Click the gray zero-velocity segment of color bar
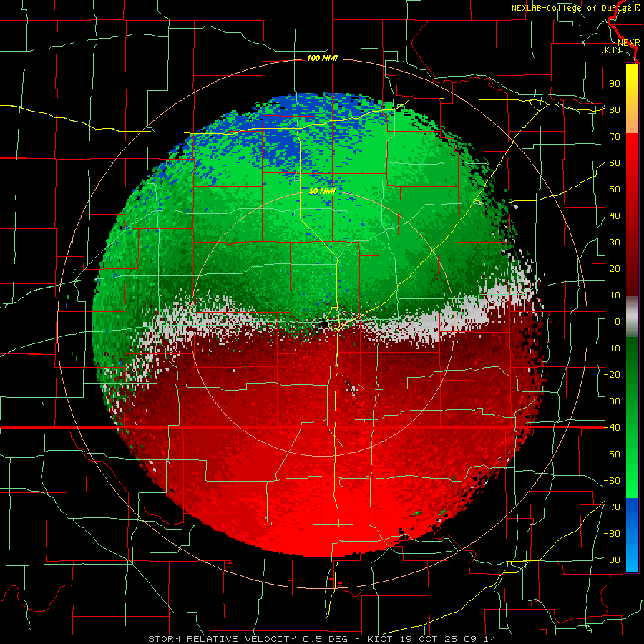Screen dimensions: 644x644 coord(632,317)
